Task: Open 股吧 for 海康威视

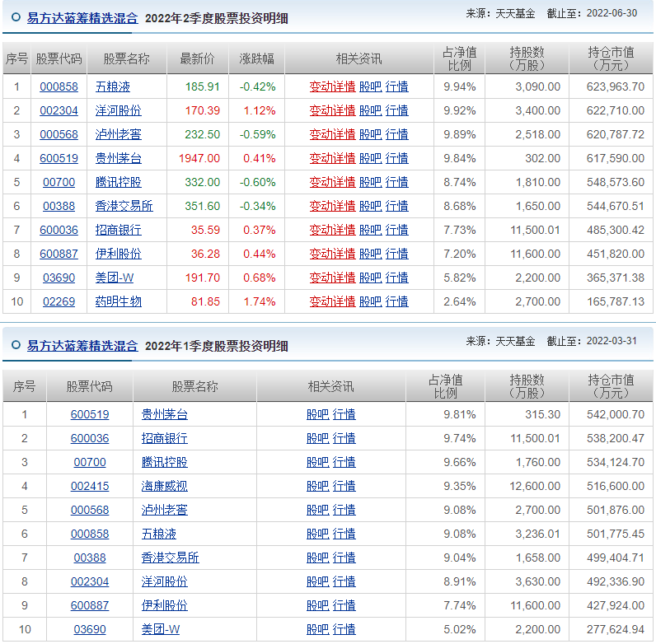Action: coord(318,486)
